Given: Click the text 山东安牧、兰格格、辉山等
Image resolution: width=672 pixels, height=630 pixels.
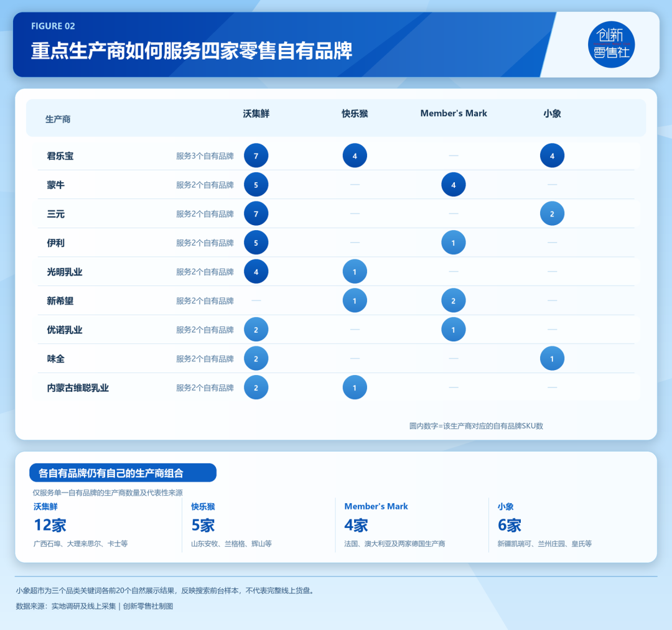Looking at the screenshot, I should 231,544.
